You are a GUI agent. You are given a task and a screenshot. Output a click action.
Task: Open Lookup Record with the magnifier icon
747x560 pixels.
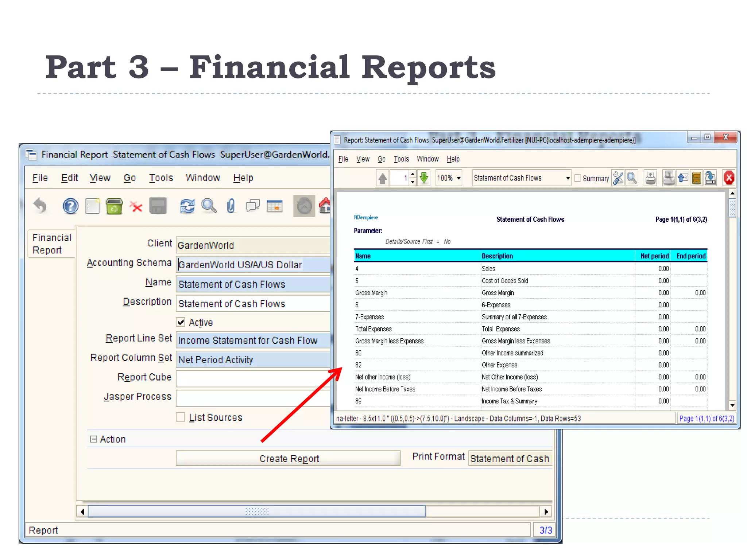209,206
